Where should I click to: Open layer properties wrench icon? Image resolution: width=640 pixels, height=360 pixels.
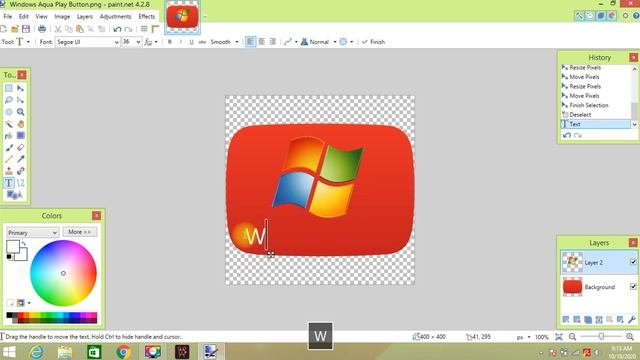[x=631, y=319]
